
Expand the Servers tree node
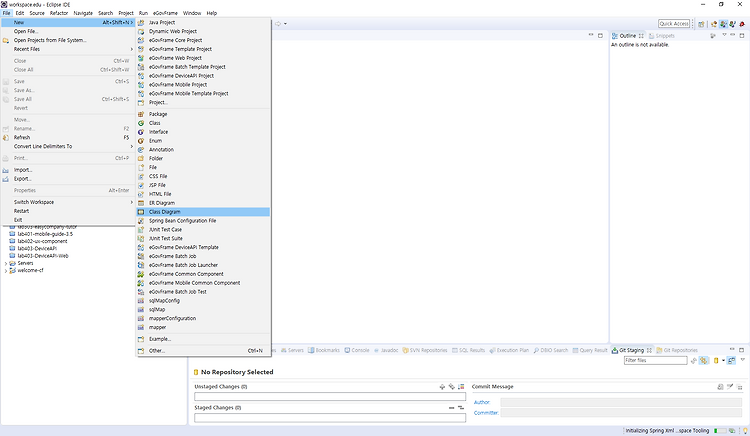tap(6, 263)
